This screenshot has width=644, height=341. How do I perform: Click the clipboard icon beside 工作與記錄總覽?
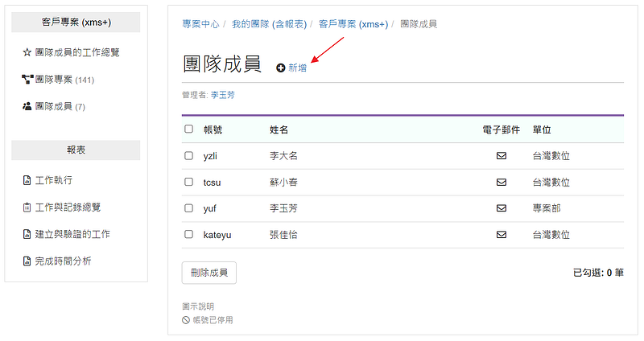[x=27, y=207]
